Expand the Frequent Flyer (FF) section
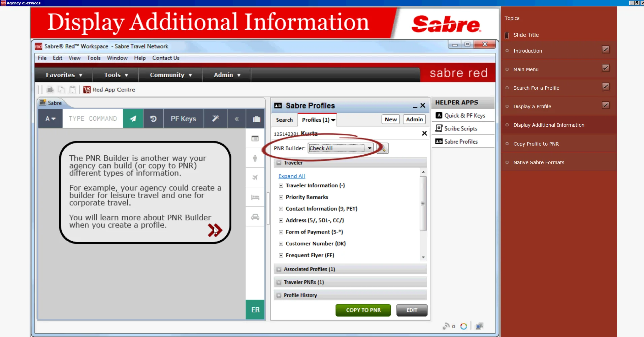The width and height of the screenshot is (644, 337). (281, 255)
